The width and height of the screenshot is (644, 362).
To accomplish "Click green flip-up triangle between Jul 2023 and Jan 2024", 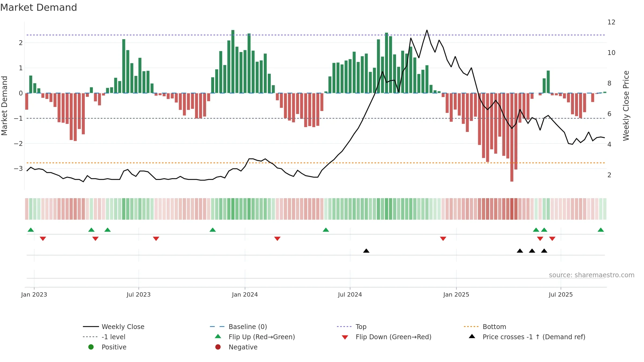I will click(213, 230).
